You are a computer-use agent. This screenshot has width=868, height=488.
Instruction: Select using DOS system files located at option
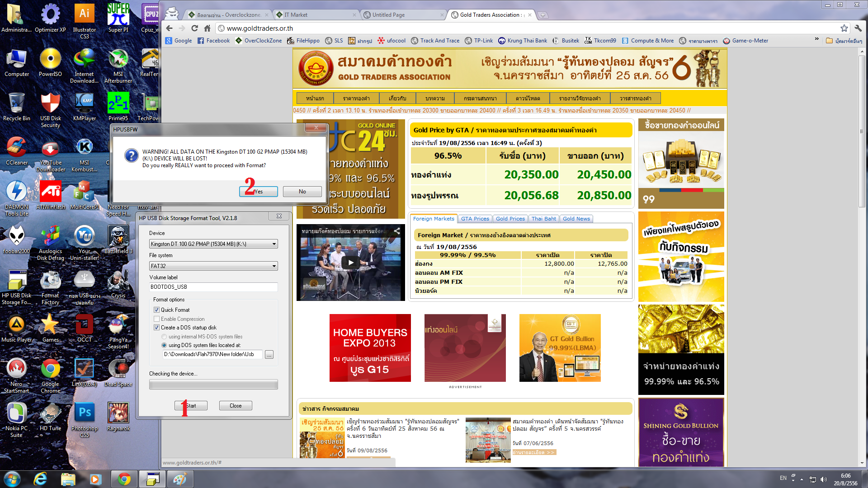(x=164, y=345)
